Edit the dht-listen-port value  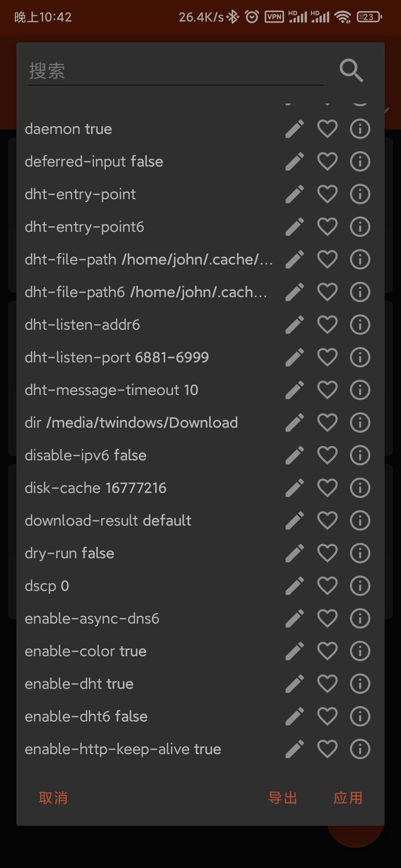295,358
